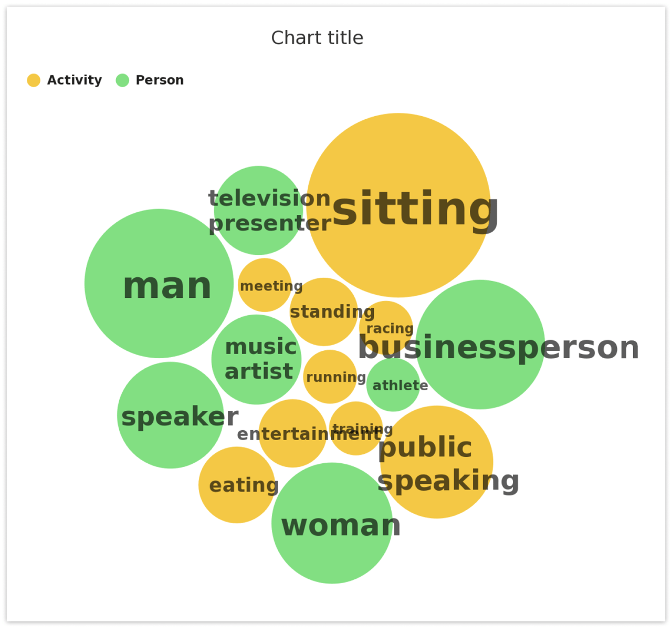The image size is (672, 634).
Task: Toggle the Person series legend label
Action: 160,80
